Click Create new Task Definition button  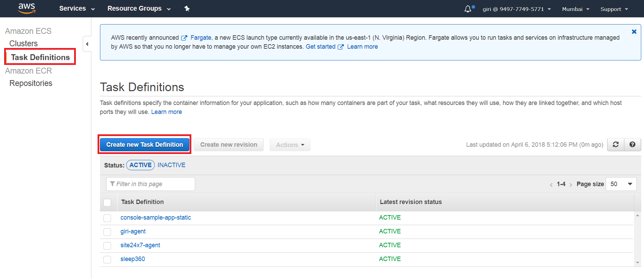click(x=144, y=145)
